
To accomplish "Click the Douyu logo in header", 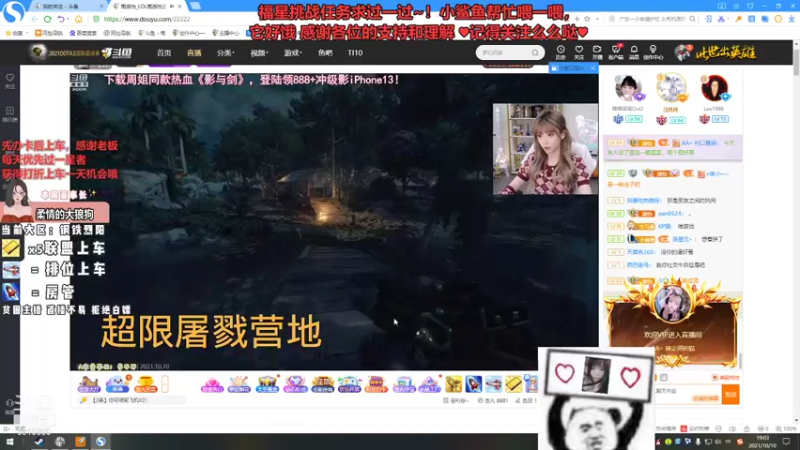I will click(117, 53).
